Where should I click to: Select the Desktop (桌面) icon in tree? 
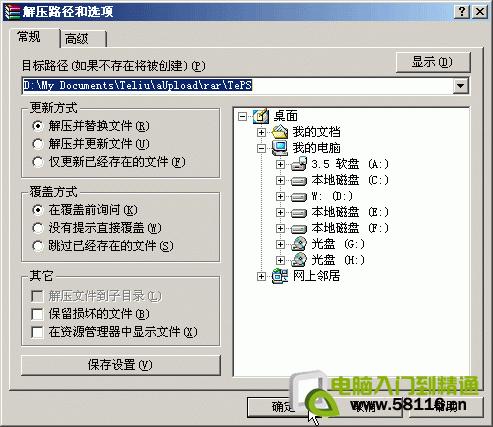[261, 116]
